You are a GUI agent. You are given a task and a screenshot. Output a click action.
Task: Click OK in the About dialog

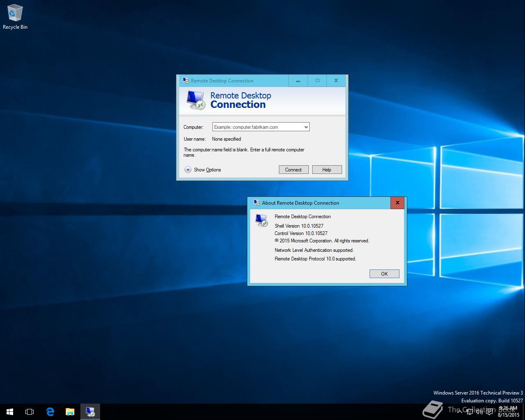tap(384, 274)
